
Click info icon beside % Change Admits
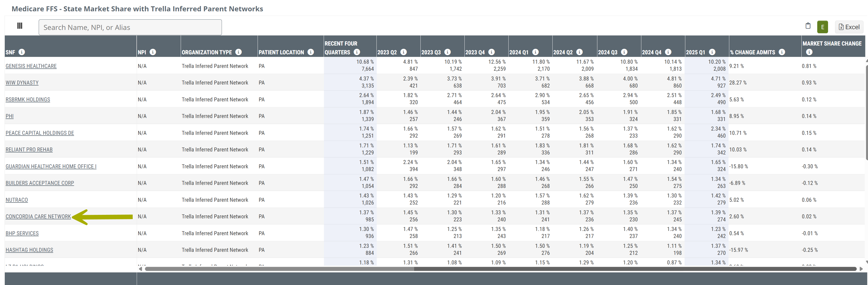click(x=782, y=52)
